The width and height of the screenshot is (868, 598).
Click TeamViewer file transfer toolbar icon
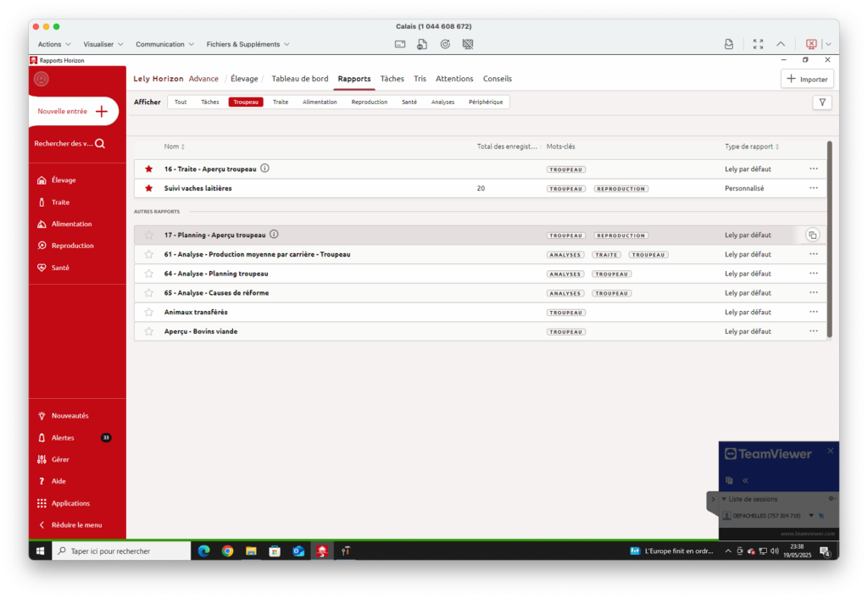point(422,44)
